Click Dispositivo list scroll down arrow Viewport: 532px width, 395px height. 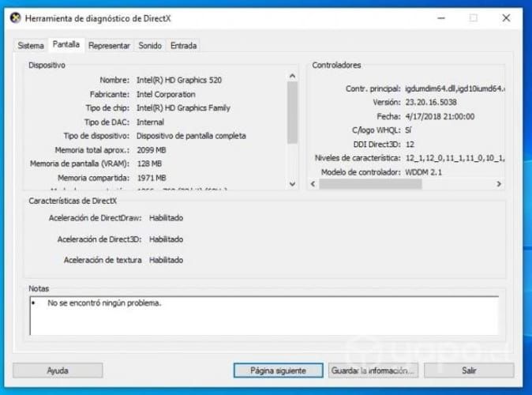tap(293, 184)
